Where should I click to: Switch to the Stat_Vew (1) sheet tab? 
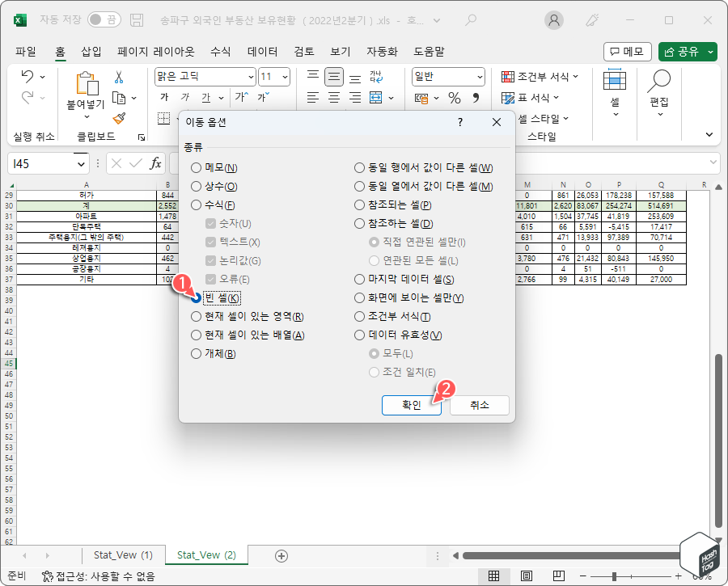coord(123,555)
